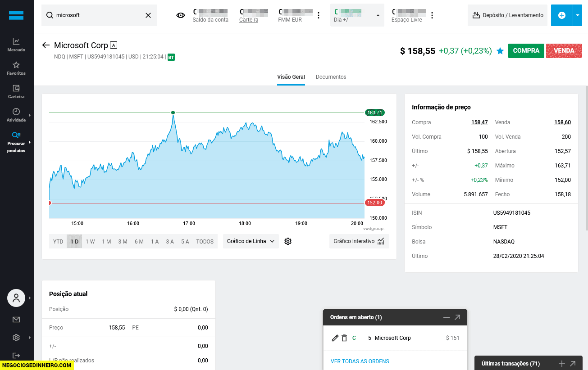Open the sidebar settings gear
Viewport: 588px width, 370px height.
[x=16, y=338]
